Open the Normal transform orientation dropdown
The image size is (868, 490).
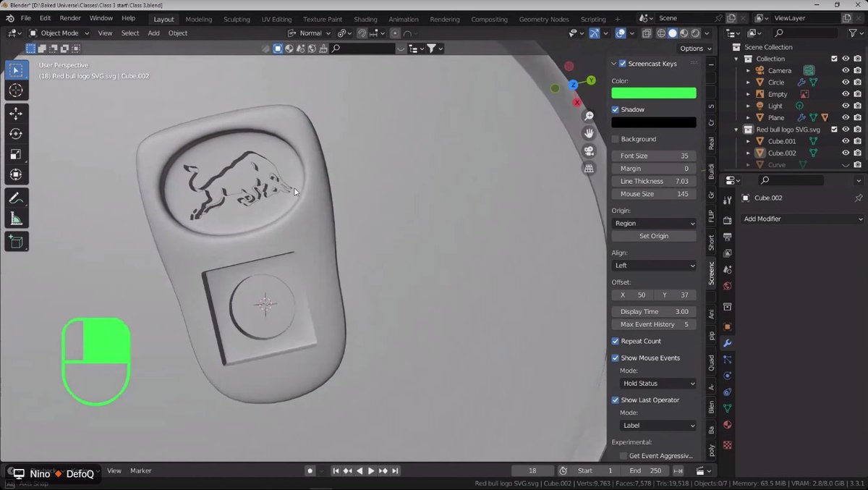point(310,33)
